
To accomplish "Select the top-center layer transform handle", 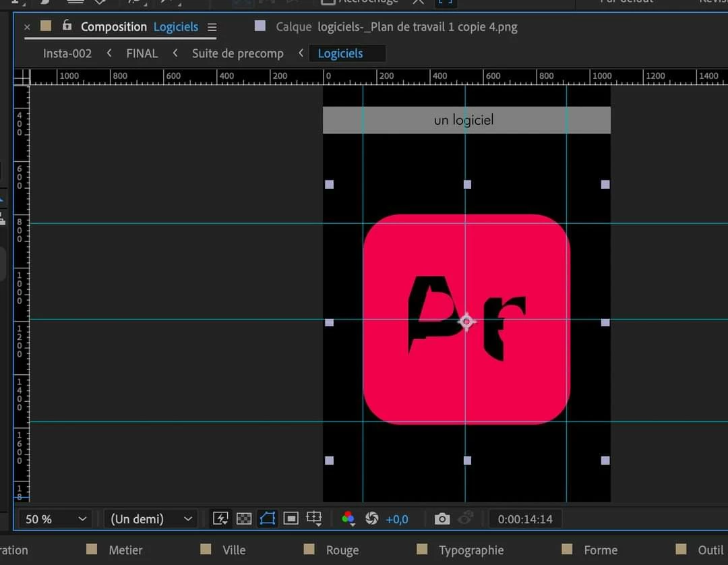I will pyautogui.click(x=467, y=185).
